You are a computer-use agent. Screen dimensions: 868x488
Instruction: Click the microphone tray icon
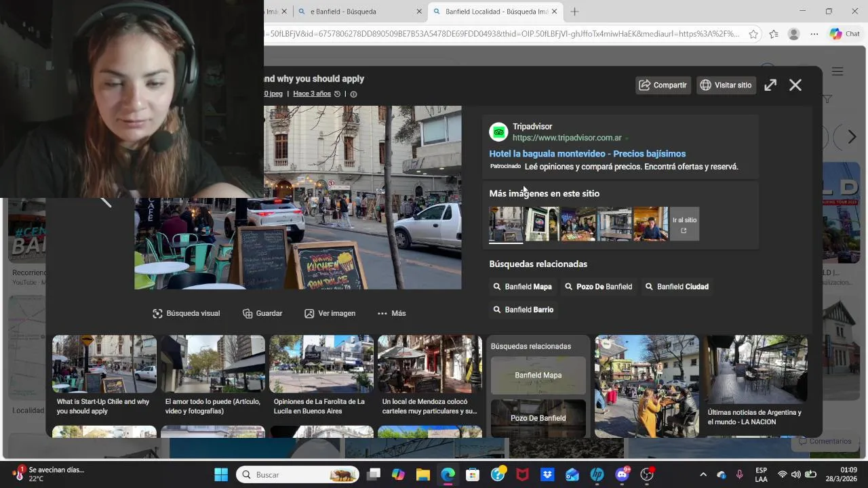coord(740,474)
